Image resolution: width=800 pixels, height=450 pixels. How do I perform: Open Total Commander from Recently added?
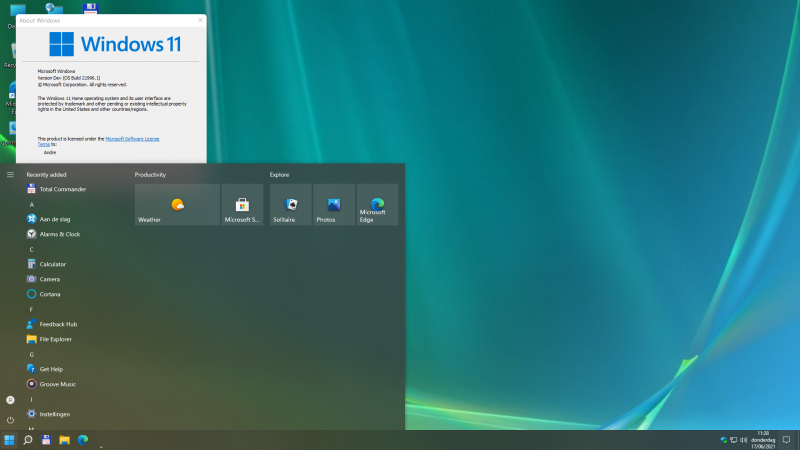[x=62, y=189]
